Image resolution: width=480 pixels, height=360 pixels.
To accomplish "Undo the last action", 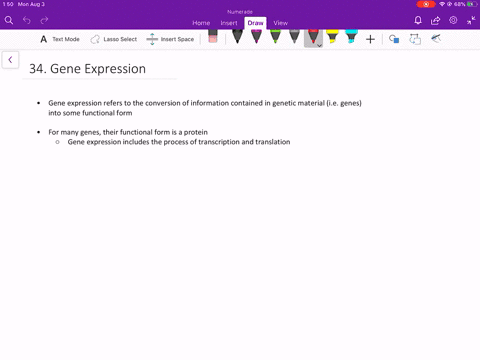I will (x=27, y=20).
